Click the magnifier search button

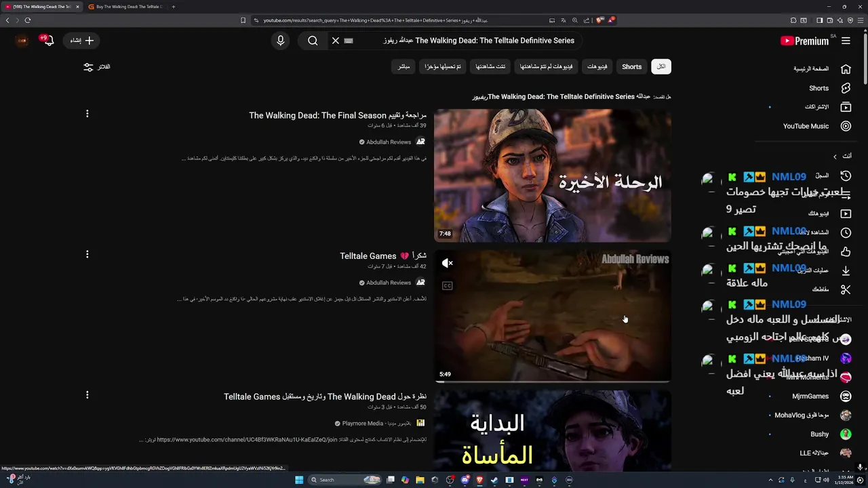(x=313, y=41)
